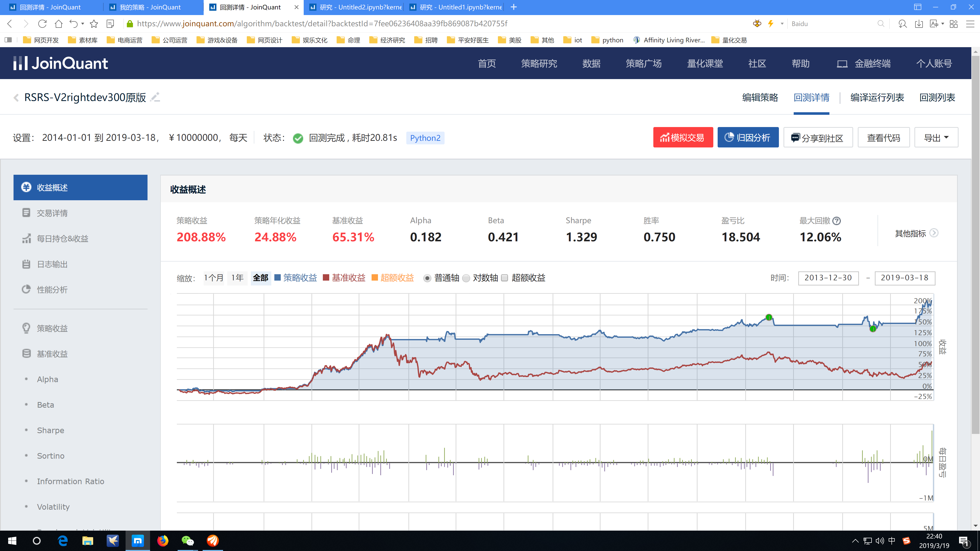Open new browser tab with plus icon
The height and width of the screenshot is (551, 980).
513,7
